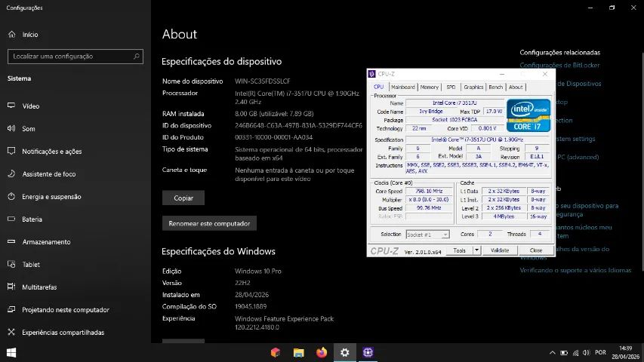Click Technology value 22 nm
Screen dimensions: 644x362
point(419,128)
